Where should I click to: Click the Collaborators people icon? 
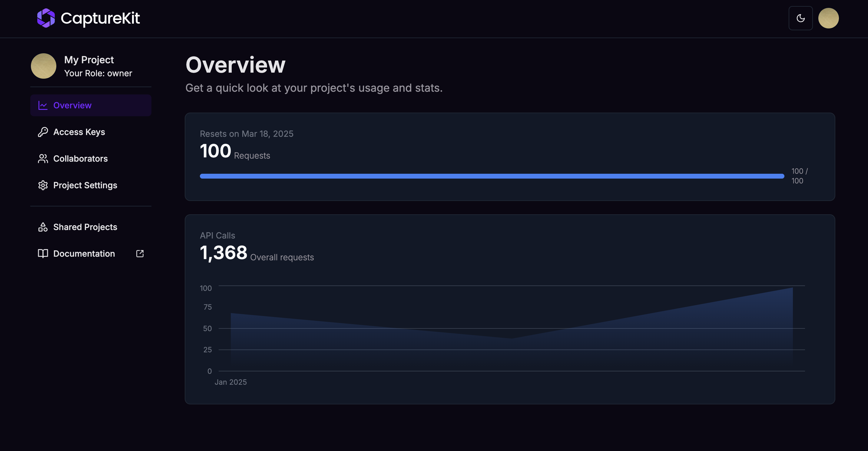43,159
